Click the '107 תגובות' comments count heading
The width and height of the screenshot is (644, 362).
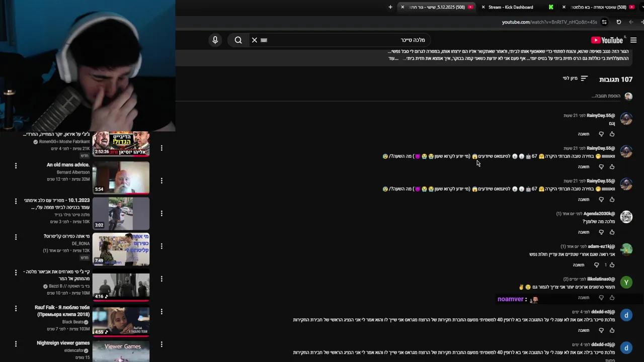(x=616, y=79)
